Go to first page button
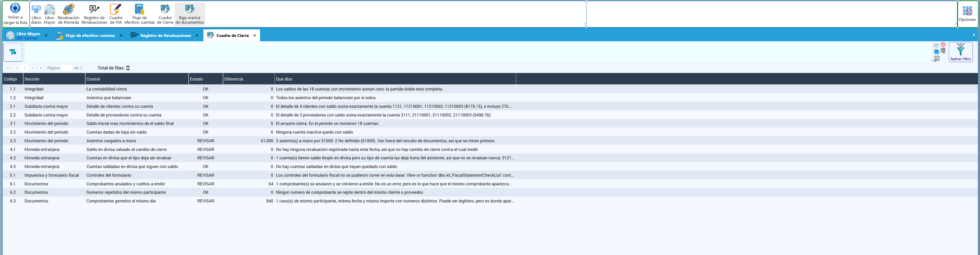 click(8, 68)
